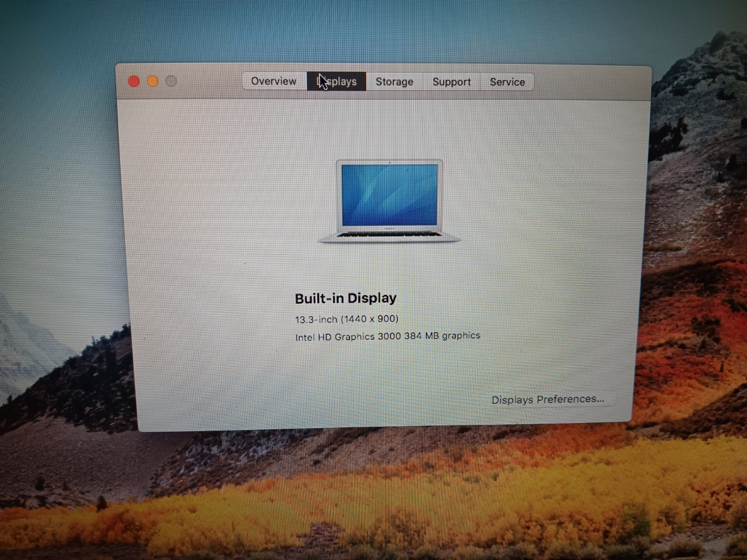Select the Displays tab

(x=337, y=81)
